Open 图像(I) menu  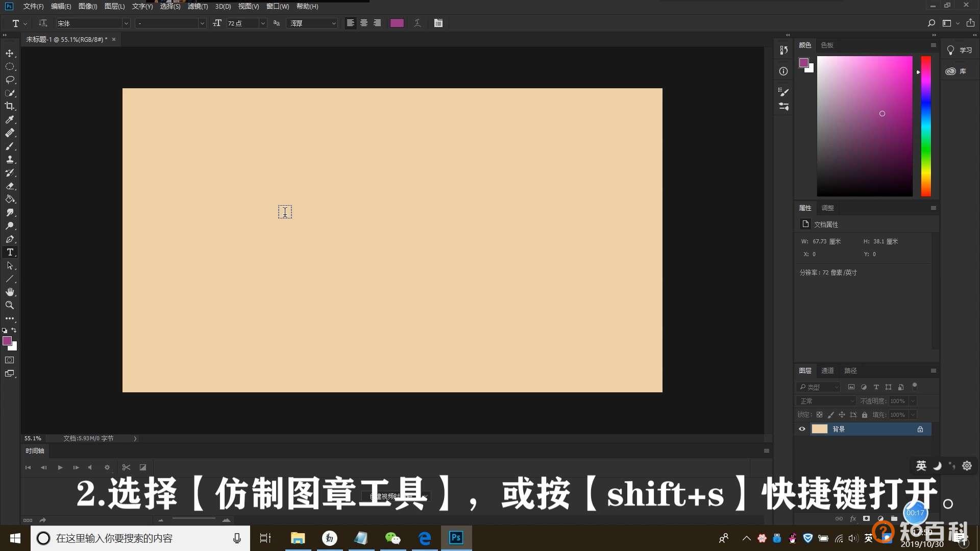88,6
